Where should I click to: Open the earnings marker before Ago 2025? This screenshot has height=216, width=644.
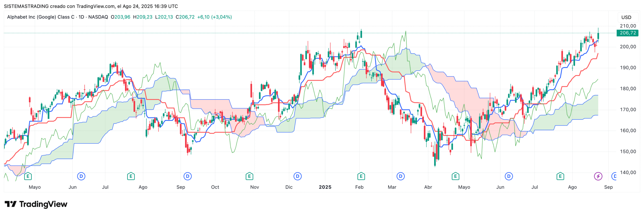pos(560,176)
